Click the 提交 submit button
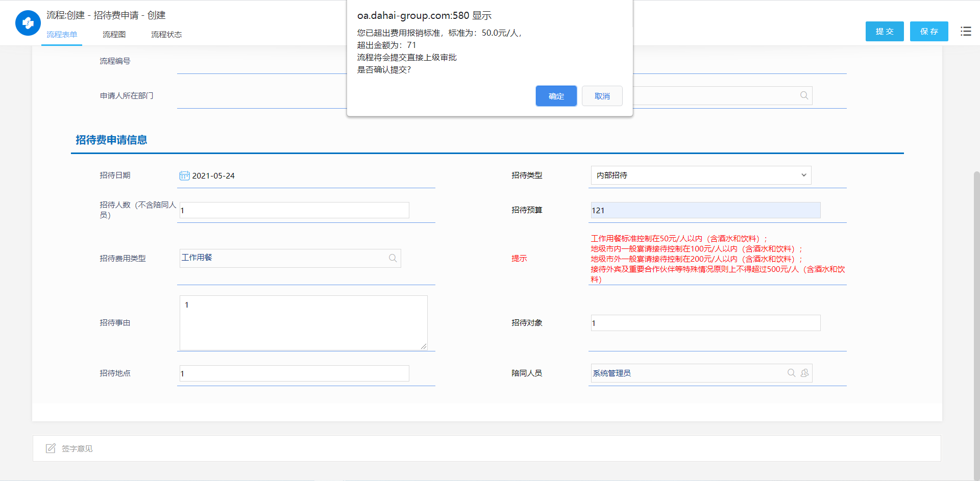This screenshot has height=481, width=980. [x=885, y=31]
